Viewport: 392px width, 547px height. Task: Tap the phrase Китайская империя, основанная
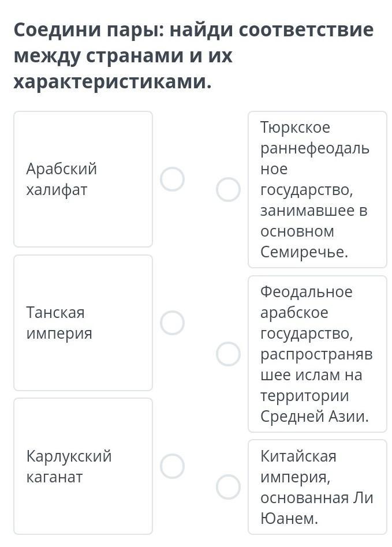pos(316,477)
